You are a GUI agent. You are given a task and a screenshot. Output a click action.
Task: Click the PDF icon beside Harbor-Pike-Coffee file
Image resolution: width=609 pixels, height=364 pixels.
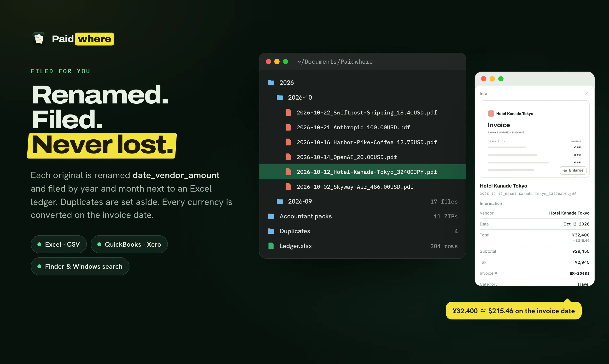click(x=288, y=142)
